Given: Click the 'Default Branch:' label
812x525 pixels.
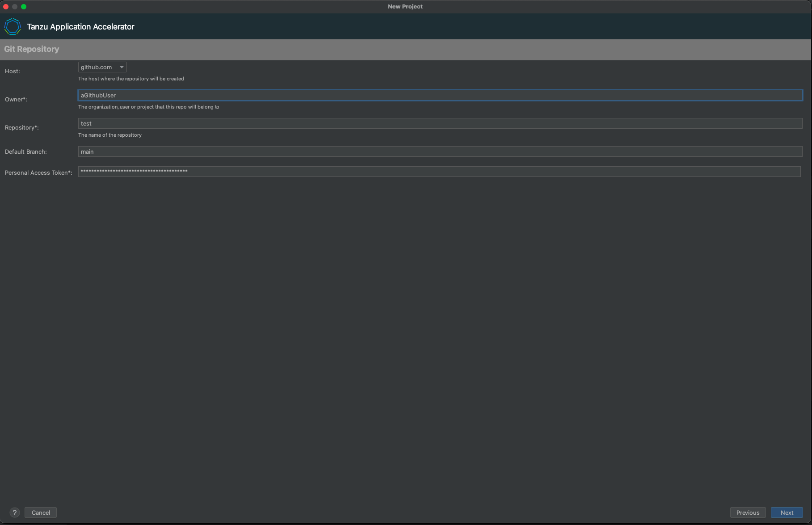Looking at the screenshot, I should (26, 151).
